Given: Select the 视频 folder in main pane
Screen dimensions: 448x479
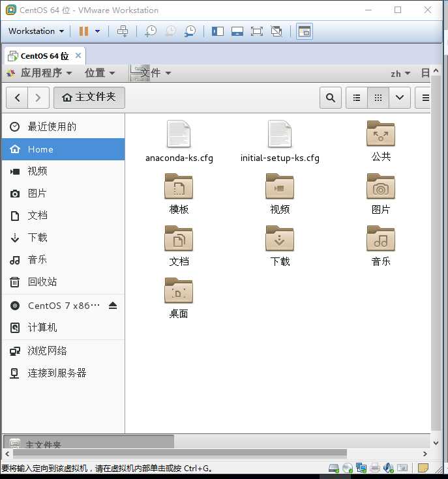Looking at the screenshot, I should (x=280, y=186).
